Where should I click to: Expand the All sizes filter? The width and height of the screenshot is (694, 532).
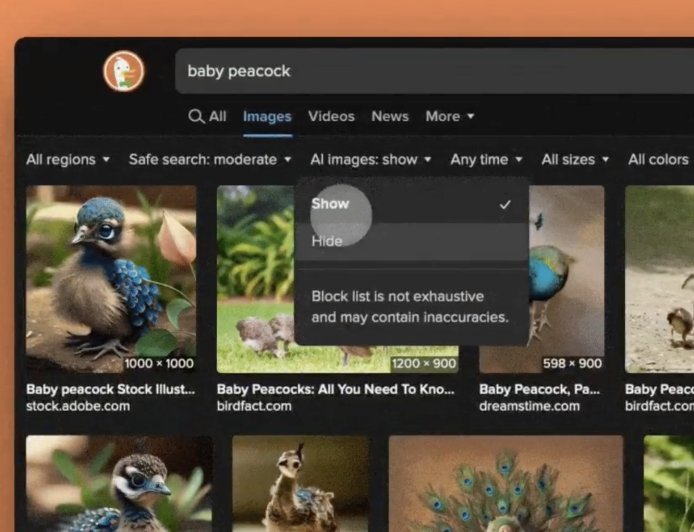tap(575, 159)
